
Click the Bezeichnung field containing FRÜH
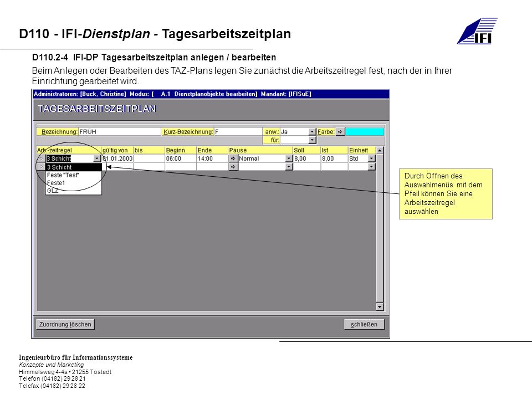point(119,132)
